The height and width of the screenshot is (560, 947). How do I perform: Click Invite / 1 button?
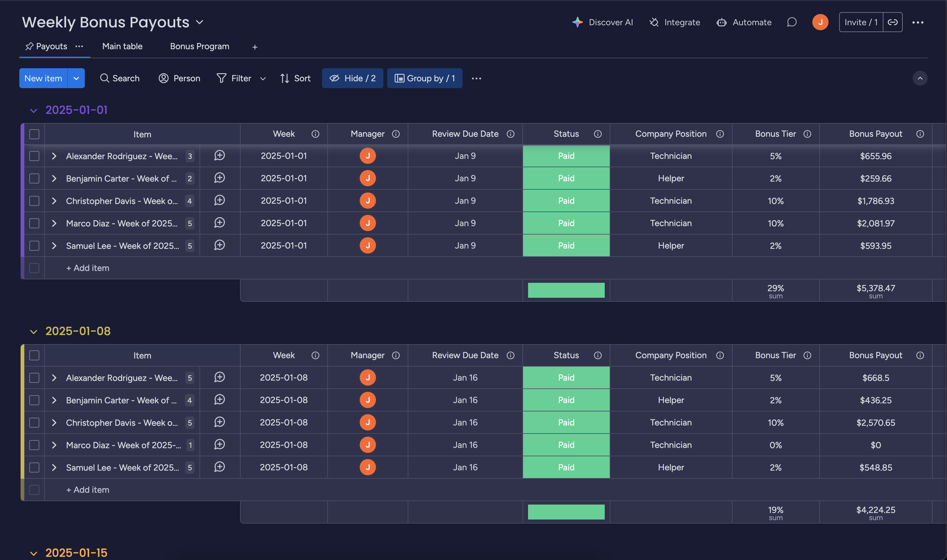(x=861, y=22)
